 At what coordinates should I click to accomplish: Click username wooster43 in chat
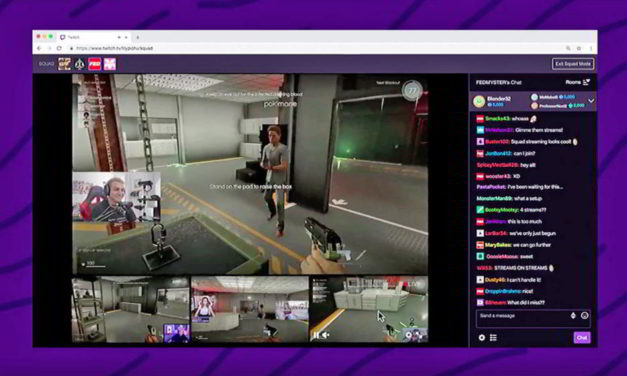498,176
